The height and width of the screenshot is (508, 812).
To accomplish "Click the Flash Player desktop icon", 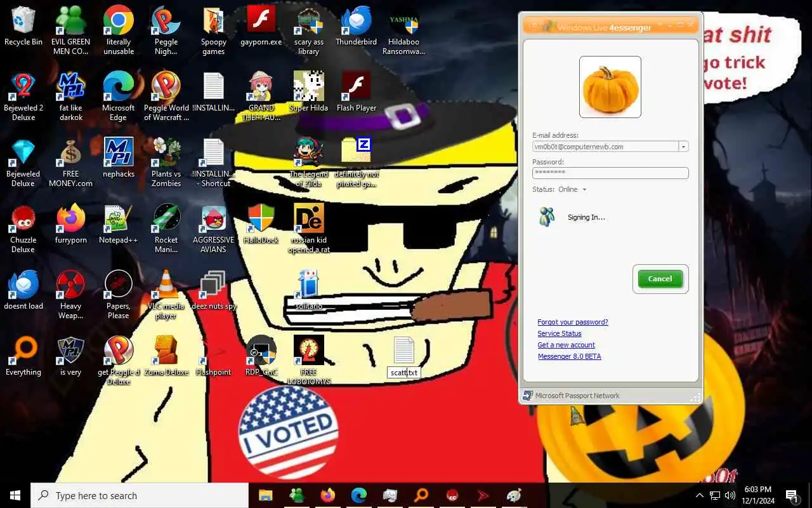I will tap(357, 91).
